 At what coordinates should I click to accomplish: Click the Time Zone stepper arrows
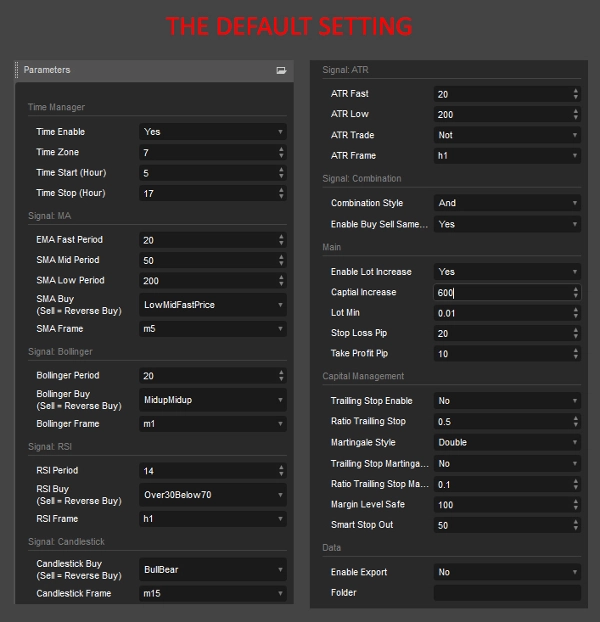pos(281,152)
